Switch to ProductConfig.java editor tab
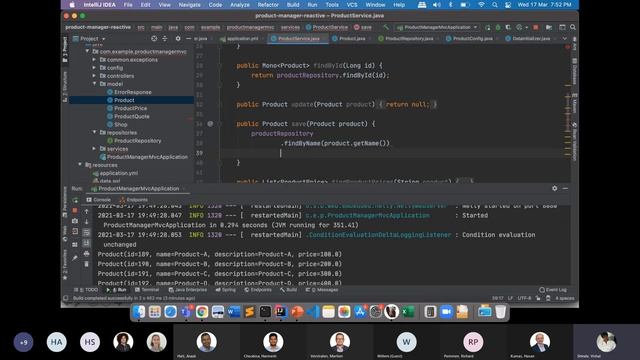Viewport: 640px width, 360px height. click(470, 38)
